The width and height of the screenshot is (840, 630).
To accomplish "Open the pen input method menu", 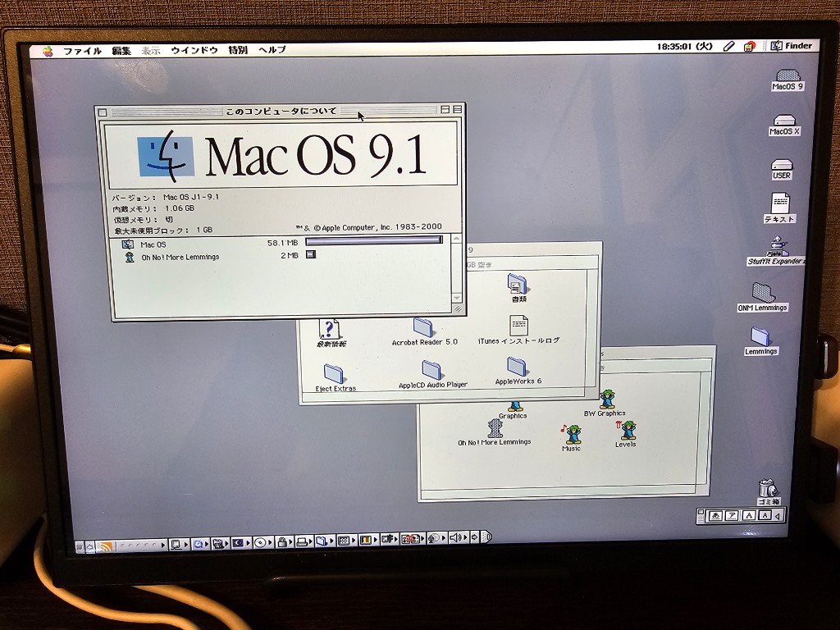I will coord(728,47).
